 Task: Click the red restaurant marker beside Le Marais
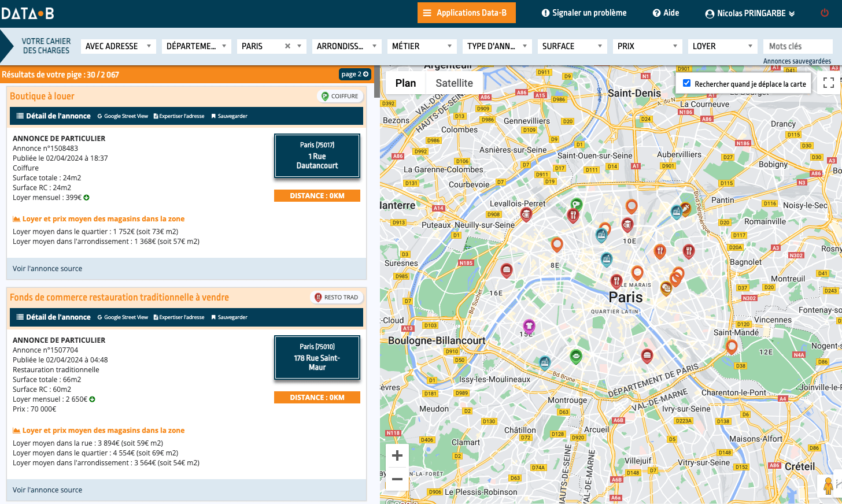tap(616, 281)
